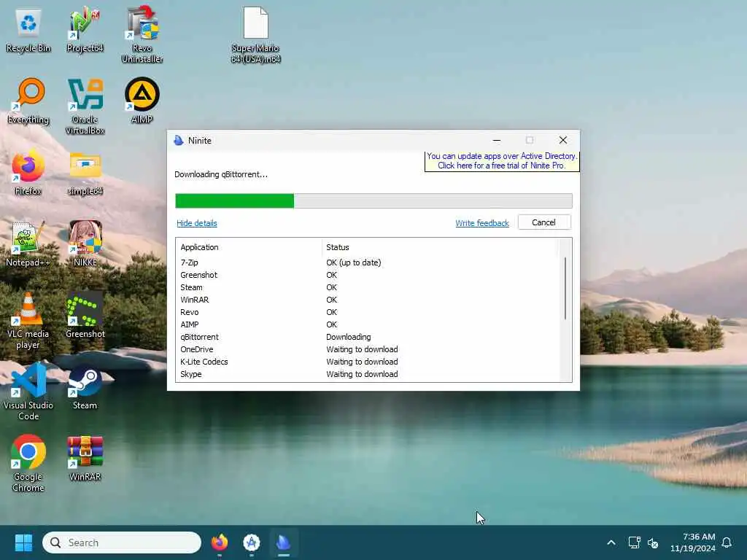The image size is (747, 560).
Task: Open the Windows Start menu
Action: (23, 542)
